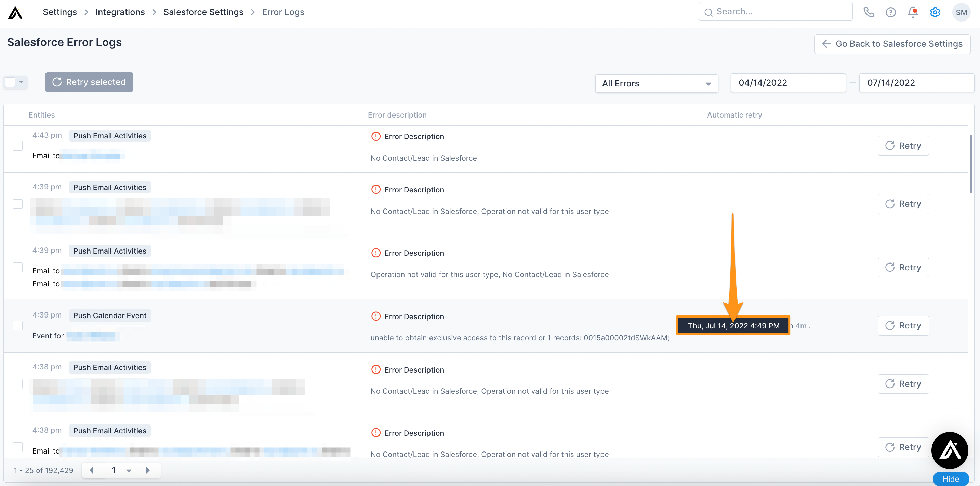Click error icon in first 4:38 pm row
Screen dimensions: 980x486
tap(375, 370)
